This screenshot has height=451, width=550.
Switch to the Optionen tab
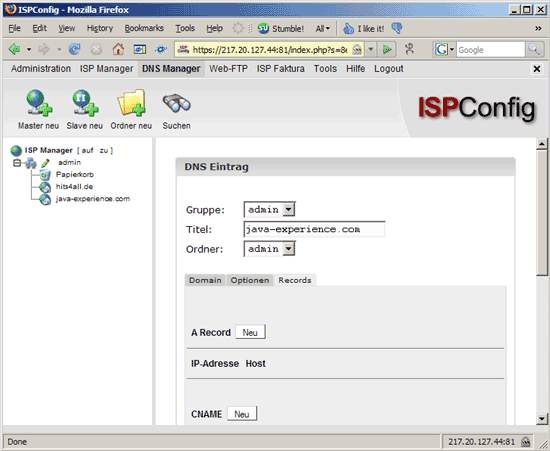click(250, 280)
